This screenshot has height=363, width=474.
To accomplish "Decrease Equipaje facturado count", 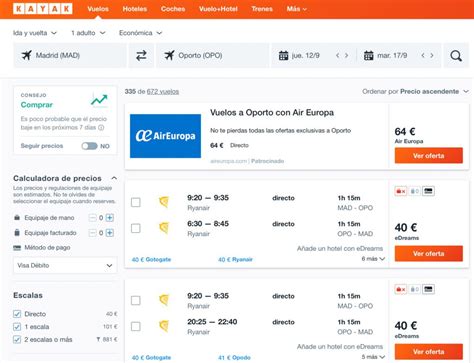I will tap(92, 233).
